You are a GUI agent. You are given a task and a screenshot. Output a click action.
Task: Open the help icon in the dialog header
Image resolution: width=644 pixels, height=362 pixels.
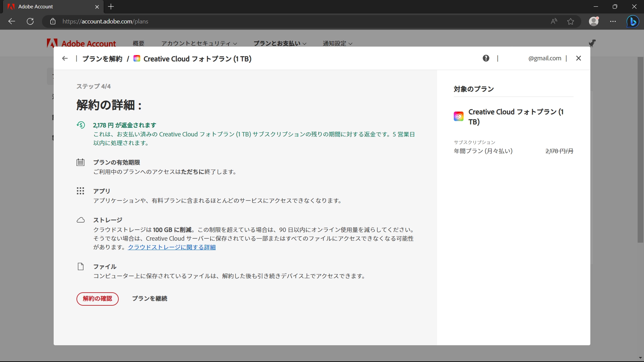486,58
